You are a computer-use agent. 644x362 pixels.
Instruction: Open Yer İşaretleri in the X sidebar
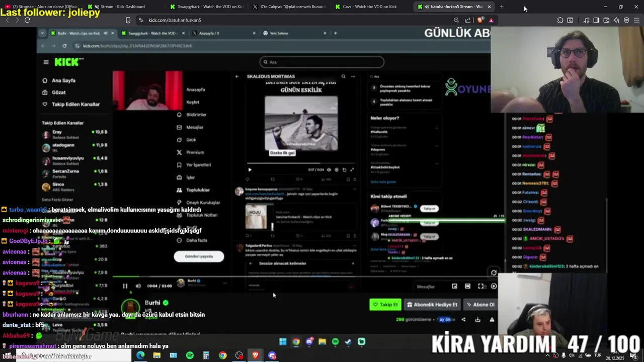pos(194,165)
